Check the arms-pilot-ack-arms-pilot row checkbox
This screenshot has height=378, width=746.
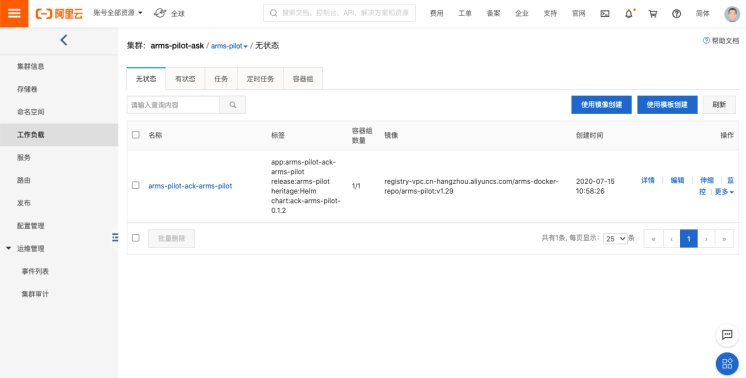[136, 185]
